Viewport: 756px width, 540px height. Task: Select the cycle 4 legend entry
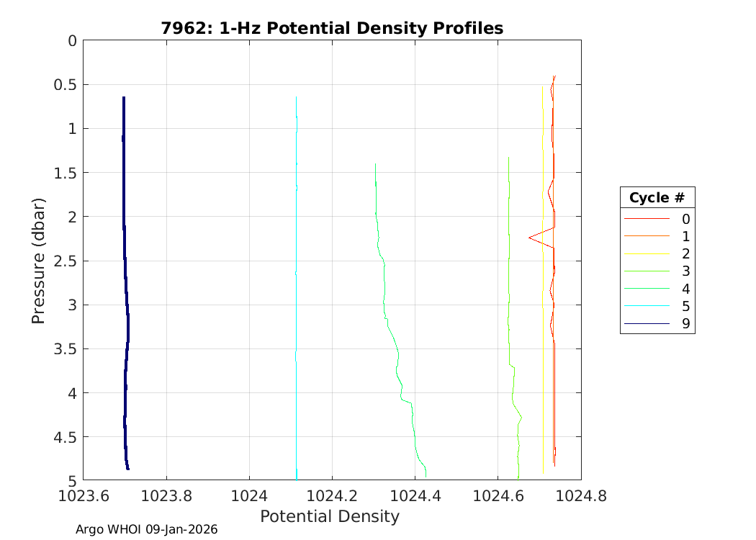click(657, 289)
